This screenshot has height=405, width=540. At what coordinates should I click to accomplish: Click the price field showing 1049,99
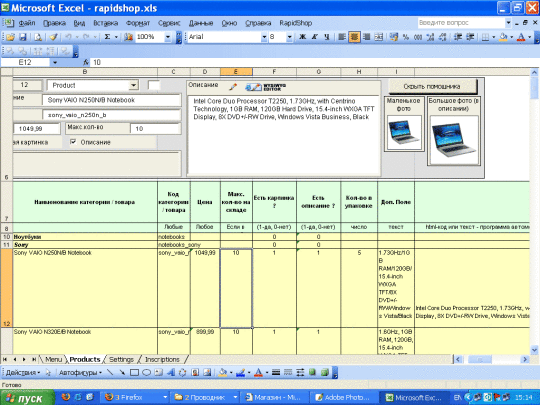(37, 129)
